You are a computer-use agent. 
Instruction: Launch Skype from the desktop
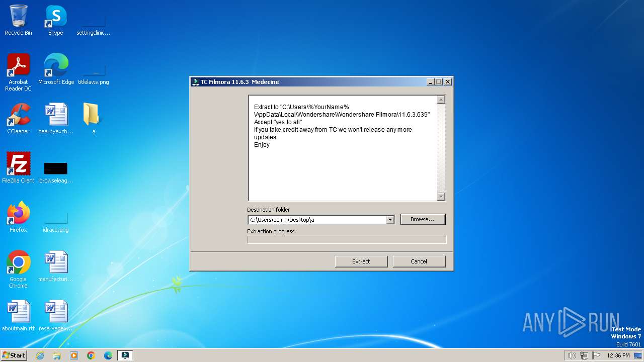(x=55, y=20)
